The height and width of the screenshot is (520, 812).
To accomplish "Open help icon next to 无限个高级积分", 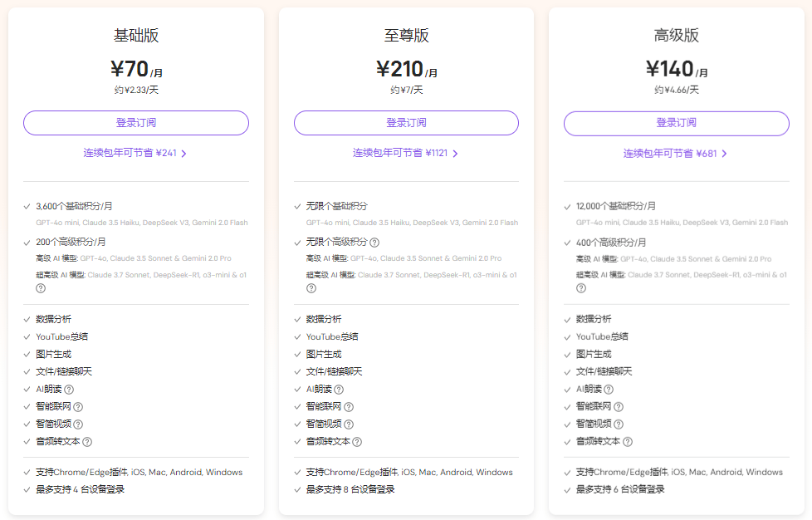I will [374, 243].
